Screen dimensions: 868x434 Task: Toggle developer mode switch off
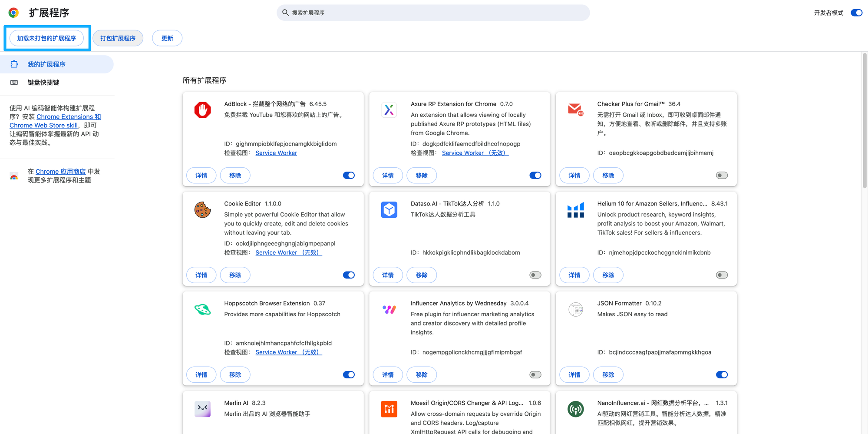856,13
